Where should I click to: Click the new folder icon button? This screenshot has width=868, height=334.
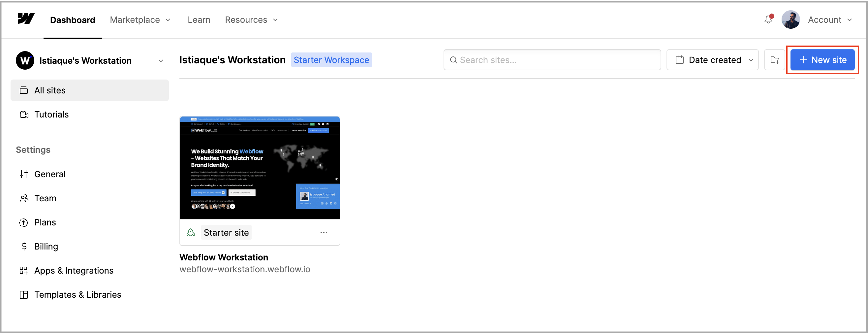point(775,60)
